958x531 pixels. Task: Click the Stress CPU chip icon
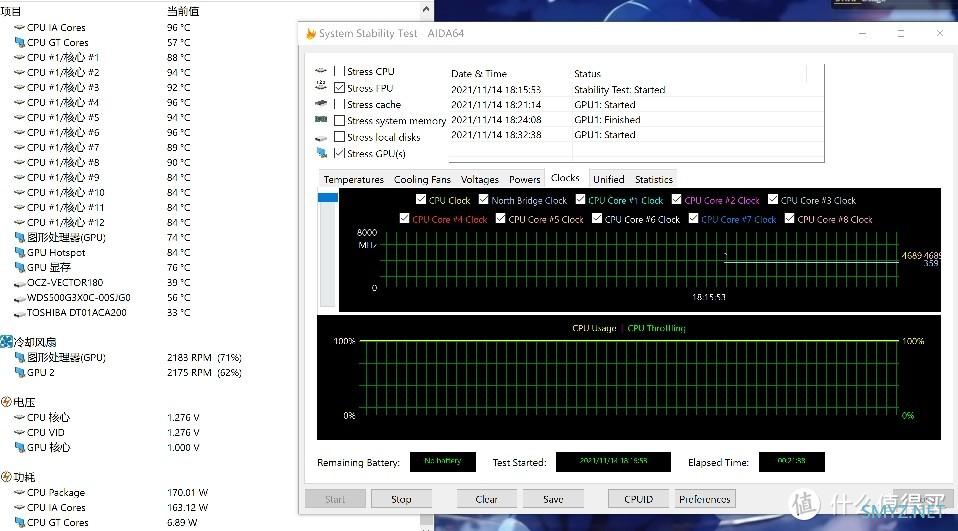321,71
